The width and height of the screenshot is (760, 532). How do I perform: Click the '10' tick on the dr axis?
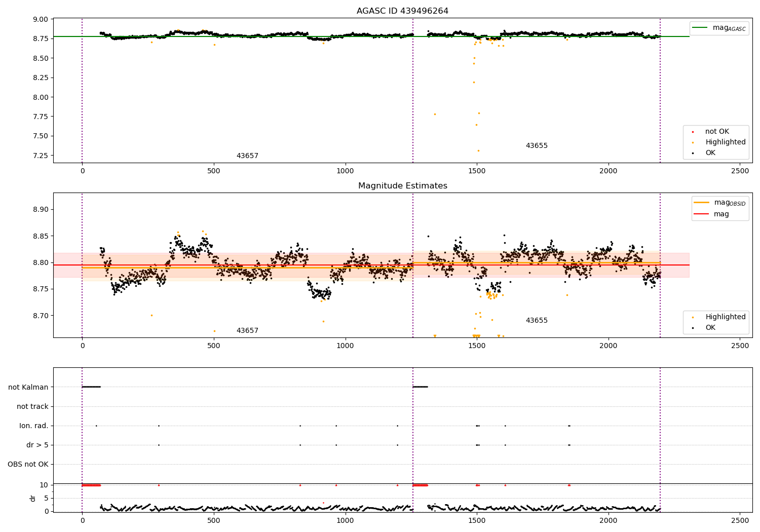(44, 485)
